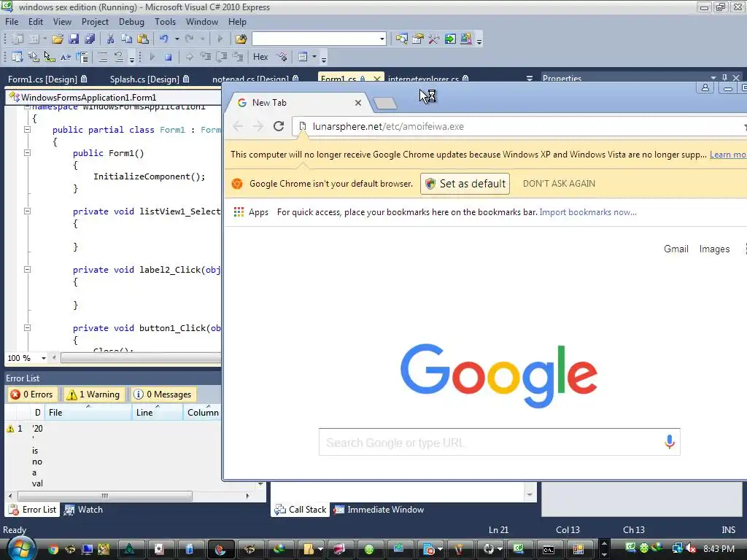The height and width of the screenshot is (560, 747).
Task: Collapse the Form1 class outline node
Action: coord(27,130)
